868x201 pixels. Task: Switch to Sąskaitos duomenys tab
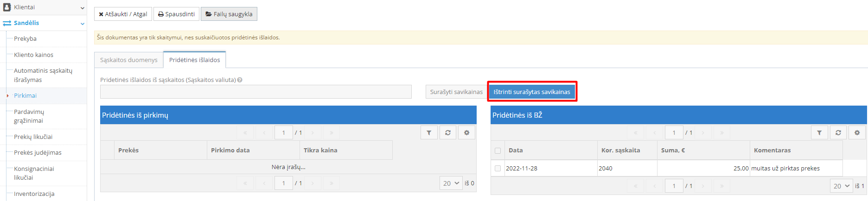click(x=128, y=60)
